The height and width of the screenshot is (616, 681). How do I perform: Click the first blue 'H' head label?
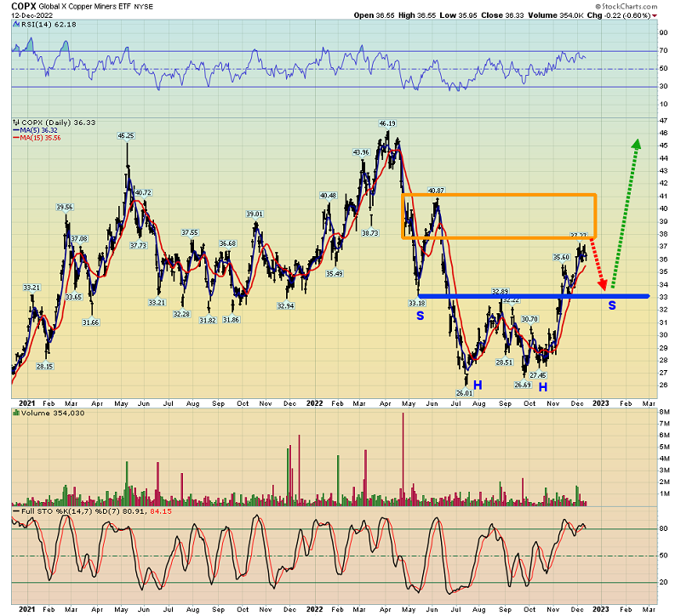(x=478, y=385)
